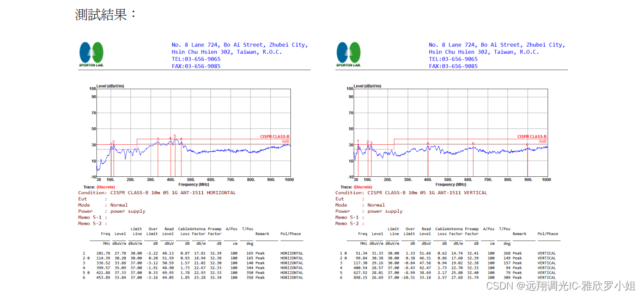Select the heading 測試結果

pyautogui.click(x=106, y=15)
